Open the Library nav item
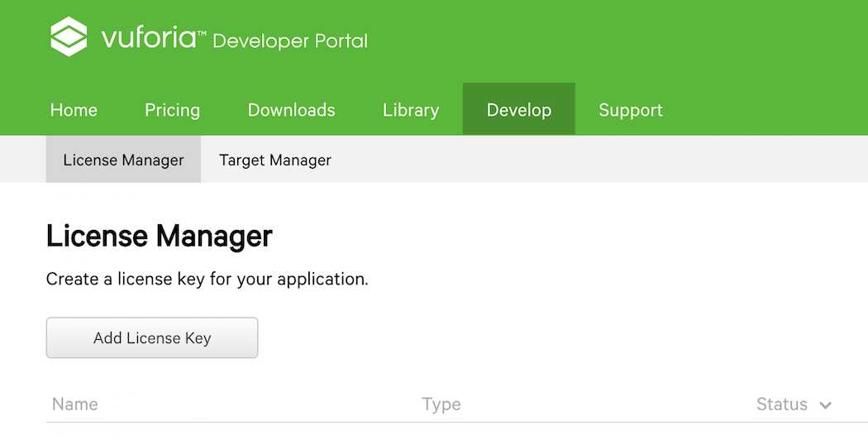 click(x=411, y=110)
